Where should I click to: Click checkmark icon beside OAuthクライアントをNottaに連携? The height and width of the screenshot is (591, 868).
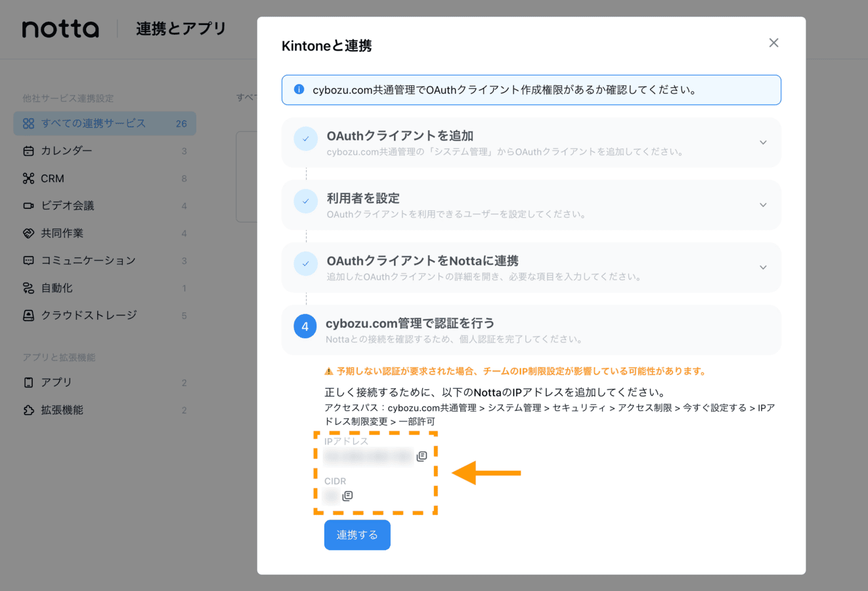pyautogui.click(x=305, y=264)
